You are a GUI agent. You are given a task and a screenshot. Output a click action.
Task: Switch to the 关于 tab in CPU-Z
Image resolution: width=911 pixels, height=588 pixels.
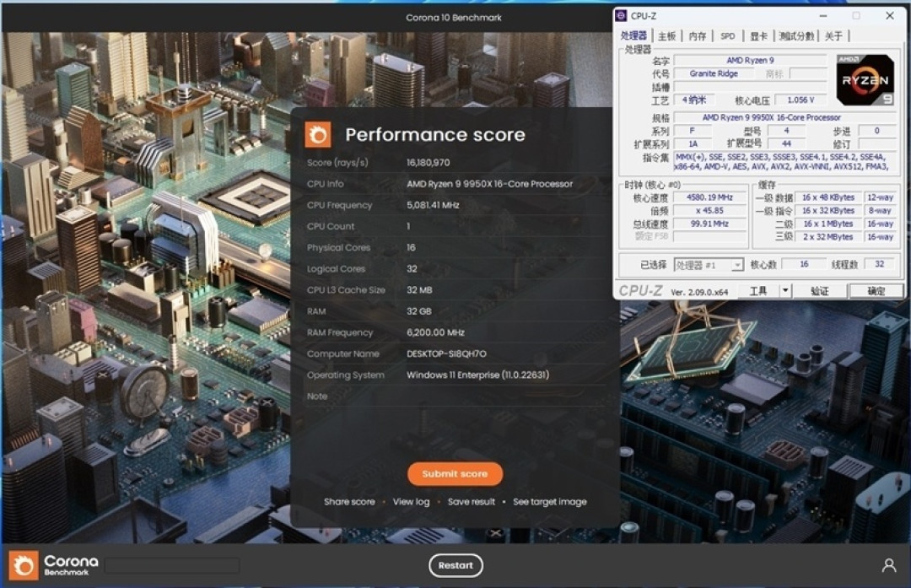pyautogui.click(x=833, y=36)
